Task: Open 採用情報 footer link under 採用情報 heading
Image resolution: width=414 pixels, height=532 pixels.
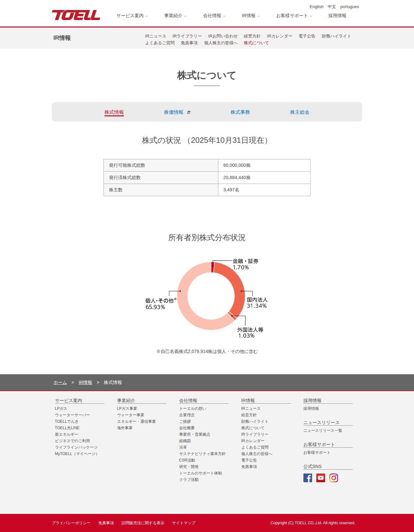Action: [x=311, y=409]
